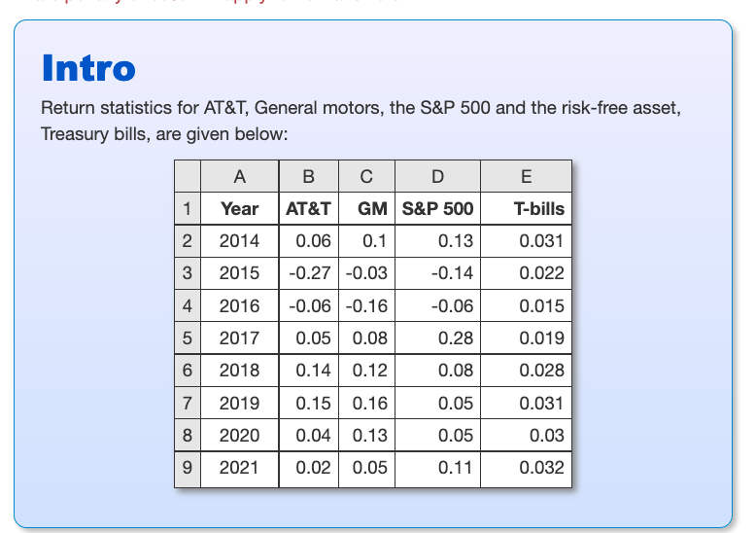Click T-bills value 0.015 for 2016
The width and height of the screenshot is (756, 533).
click(x=526, y=305)
